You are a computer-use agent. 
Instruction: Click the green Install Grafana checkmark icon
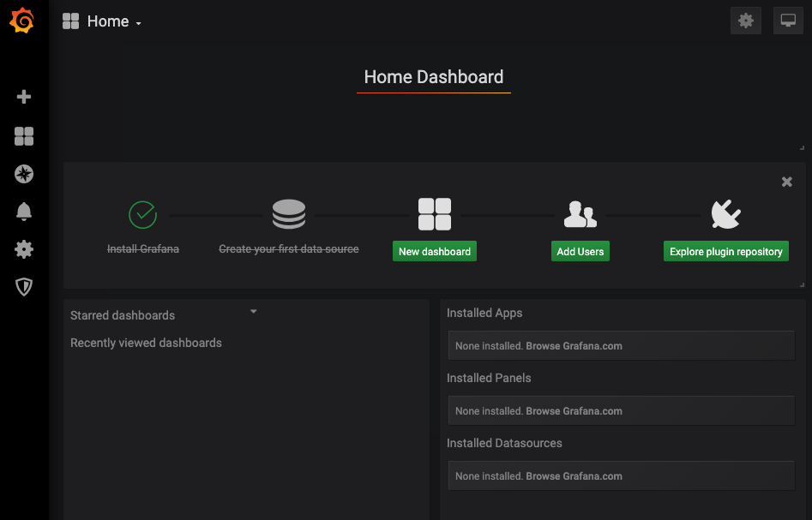coord(143,214)
